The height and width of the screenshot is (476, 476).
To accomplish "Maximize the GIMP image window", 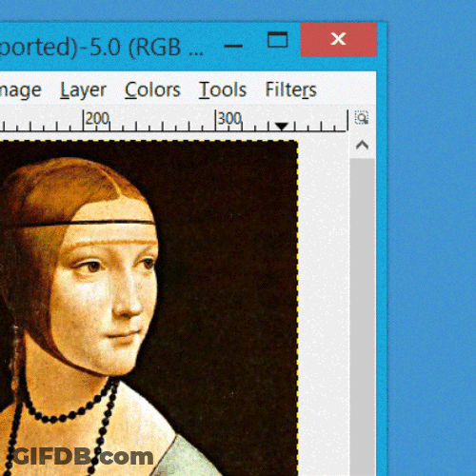I will (278, 40).
